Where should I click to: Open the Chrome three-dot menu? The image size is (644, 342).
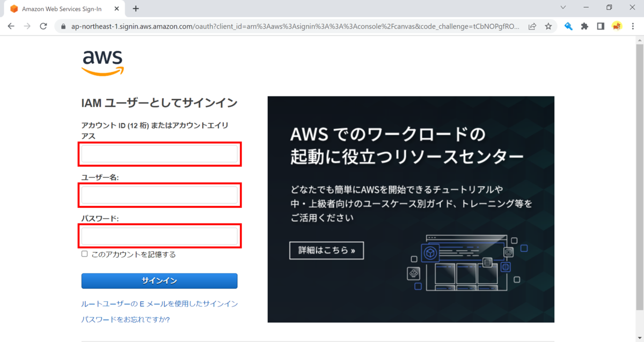click(x=633, y=26)
